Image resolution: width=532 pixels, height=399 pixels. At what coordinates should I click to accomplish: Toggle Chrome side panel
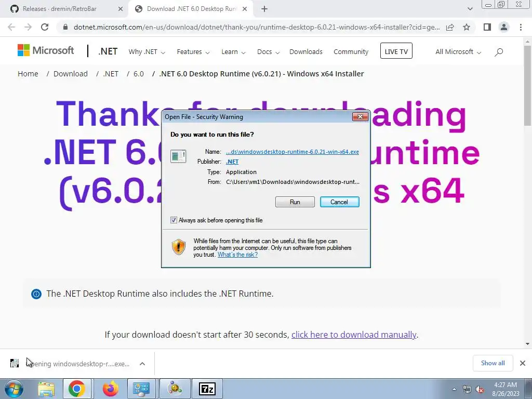click(x=487, y=27)
